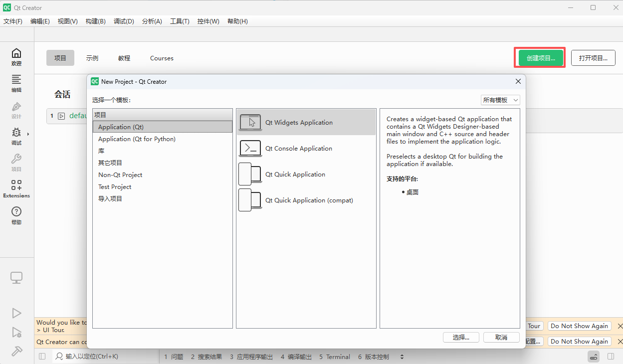The height and width of the screenshot is (364, 623).
Task: Select the 其它项目 category
Action: [x=163, y=163]
